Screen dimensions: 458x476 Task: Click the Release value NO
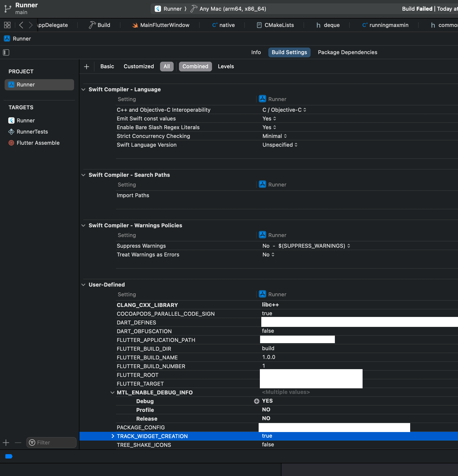(x=266, y=418)
